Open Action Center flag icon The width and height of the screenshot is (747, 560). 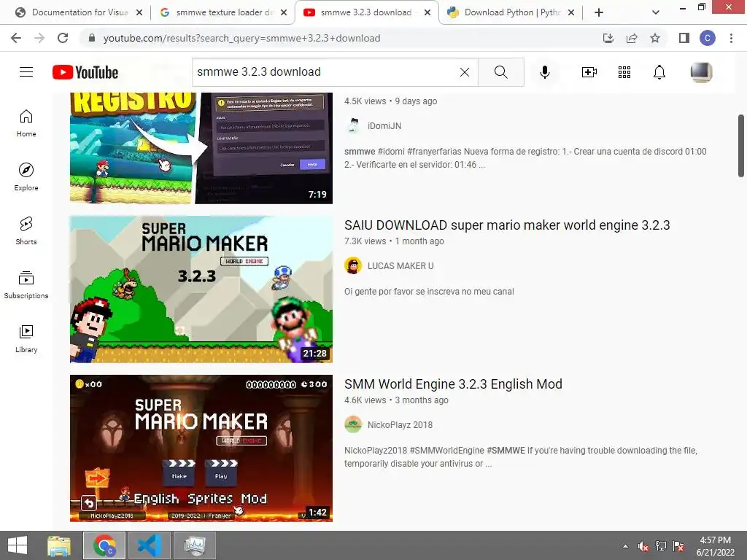[x=678, y=546]
